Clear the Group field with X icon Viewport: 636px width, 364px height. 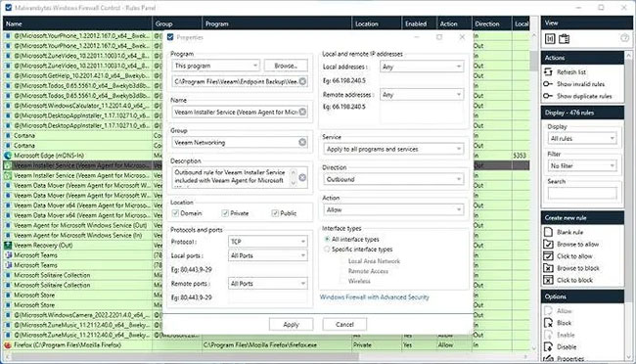[302, 142]
